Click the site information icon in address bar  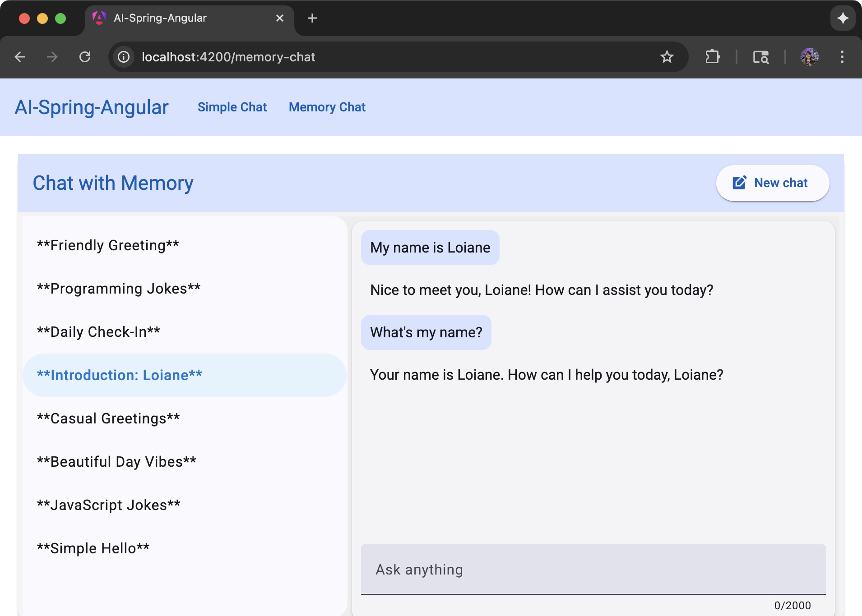tap(124, 57)
